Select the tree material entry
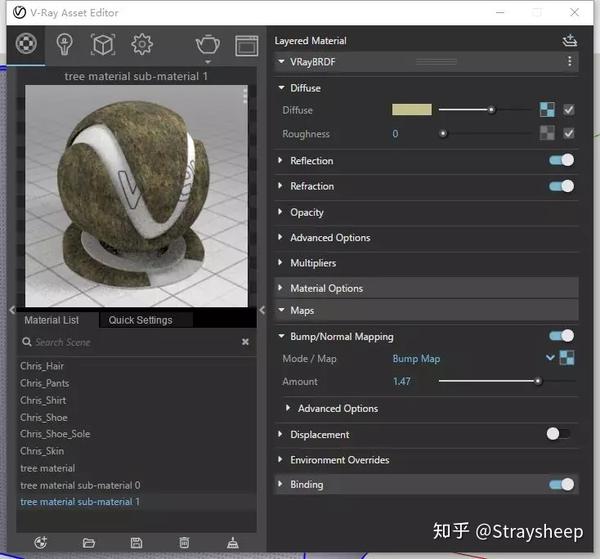The height and width of the screenshot is (559, 600). tap(47, 468)
